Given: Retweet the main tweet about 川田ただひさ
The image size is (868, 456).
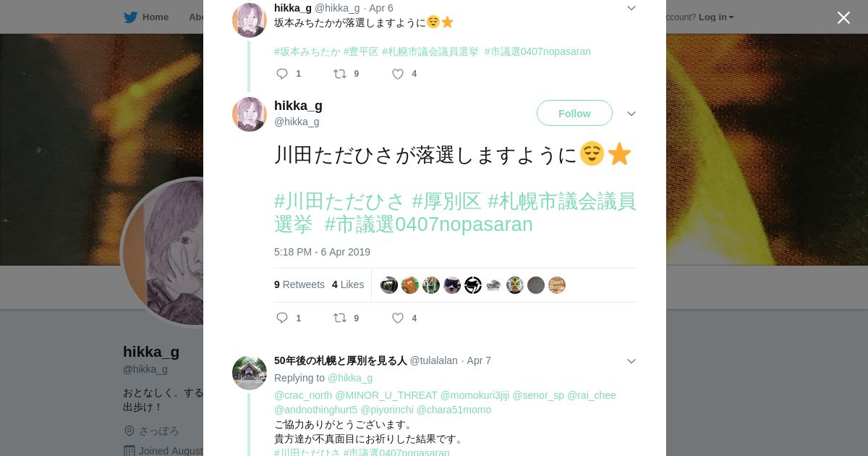Looking at the screenshot, I should pyautogui.click(x=339, y=318).
